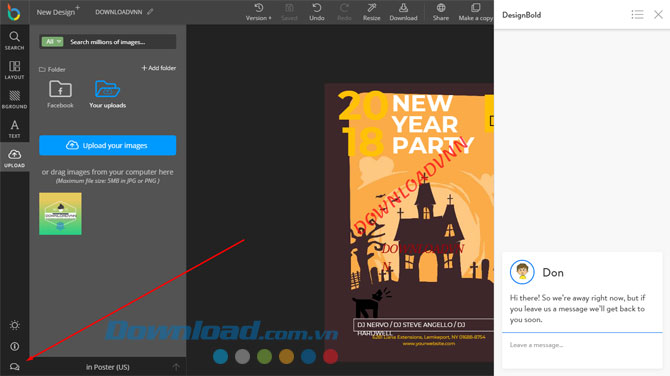670x376 pixels.
Task: Select the DJ NERVO lineup text box
Action: click(x=423, y=325)
